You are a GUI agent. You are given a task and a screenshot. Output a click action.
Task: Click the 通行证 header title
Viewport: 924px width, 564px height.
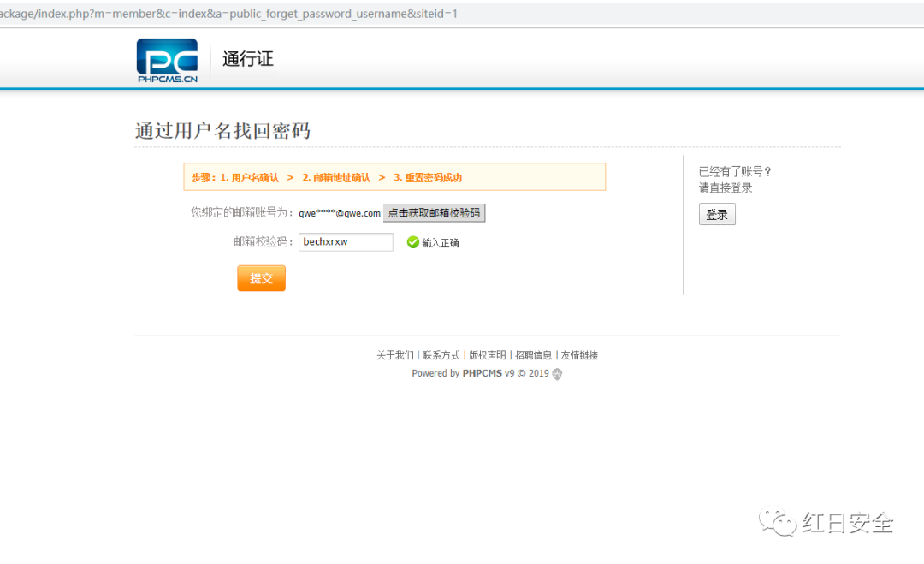coord(248,60)
